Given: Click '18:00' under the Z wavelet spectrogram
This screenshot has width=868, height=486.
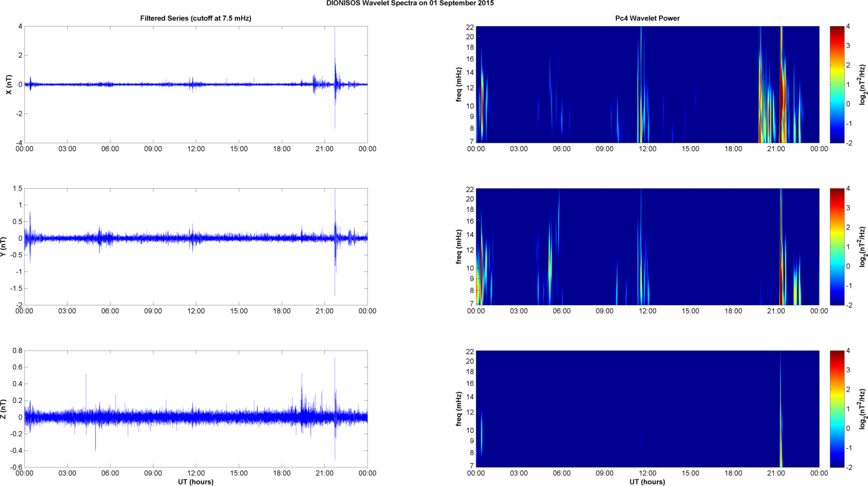Looking at the screenshot, I should click(733, 473).
